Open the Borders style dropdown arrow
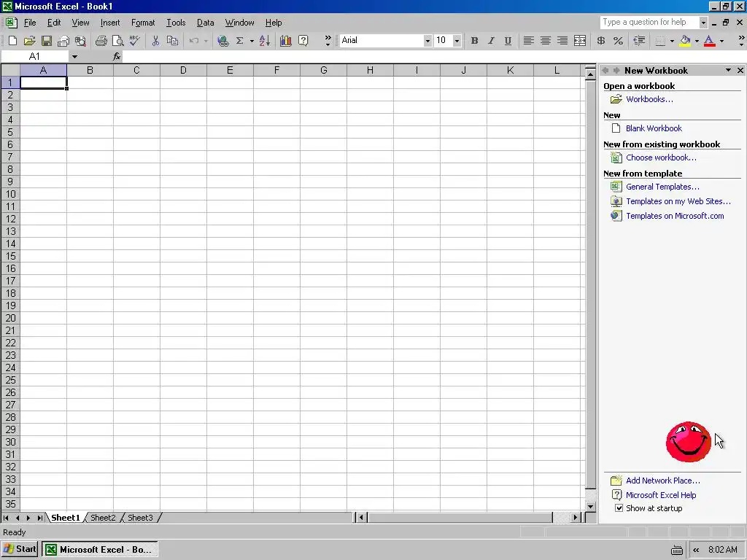 click(672, 41)
